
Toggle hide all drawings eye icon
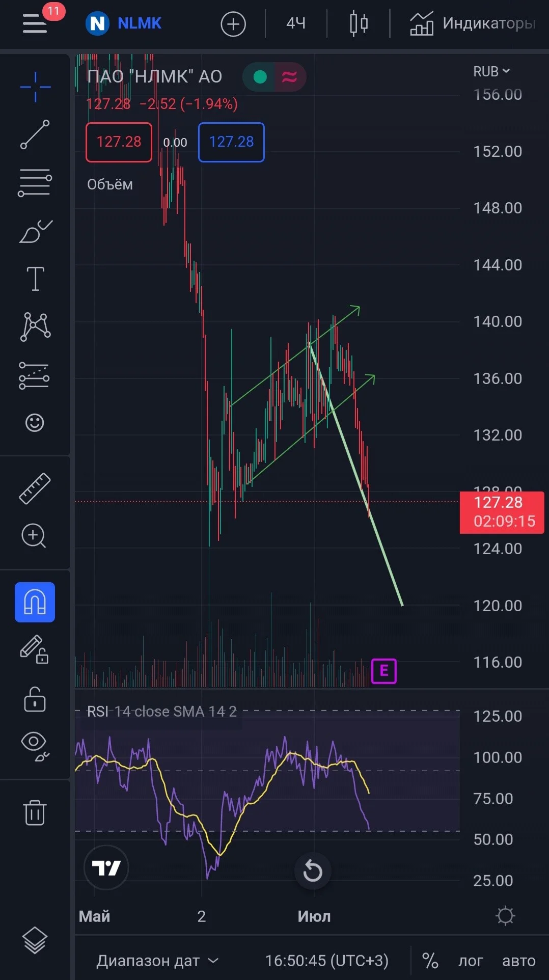[x=35, y=746]
